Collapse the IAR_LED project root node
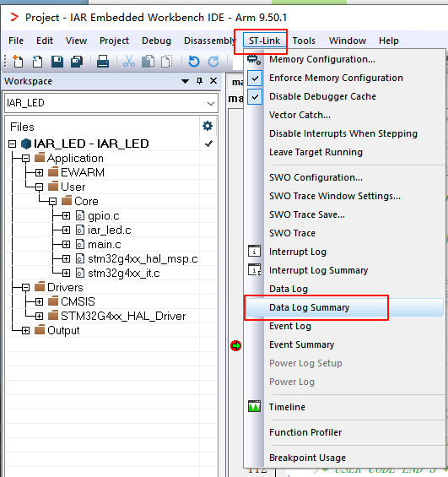Screen dimensions: 448x477 [x=12, y=144]
